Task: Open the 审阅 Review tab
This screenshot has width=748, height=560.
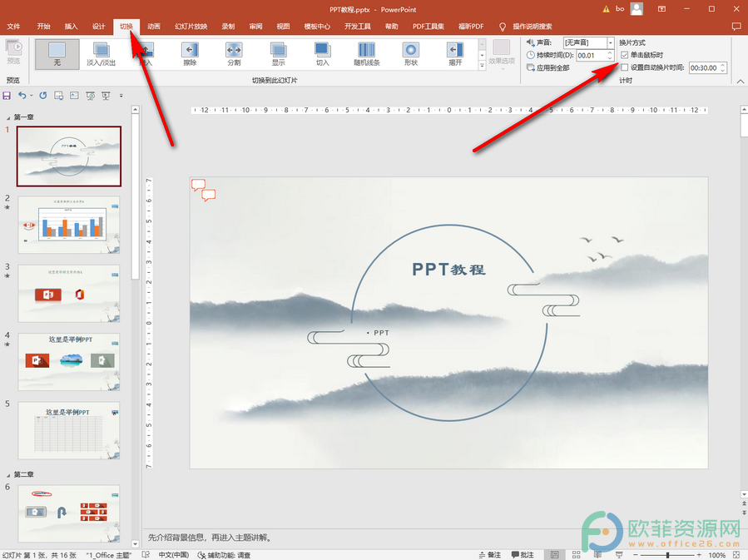Action: 255,27
